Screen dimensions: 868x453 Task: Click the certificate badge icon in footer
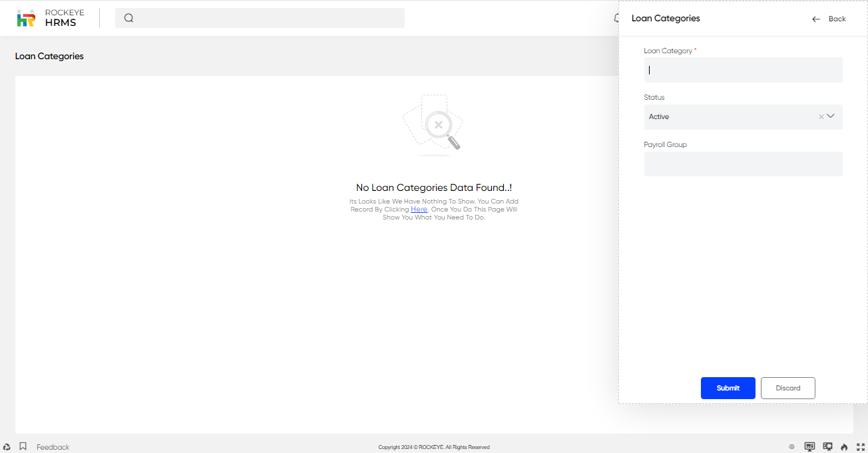point(828,447)
